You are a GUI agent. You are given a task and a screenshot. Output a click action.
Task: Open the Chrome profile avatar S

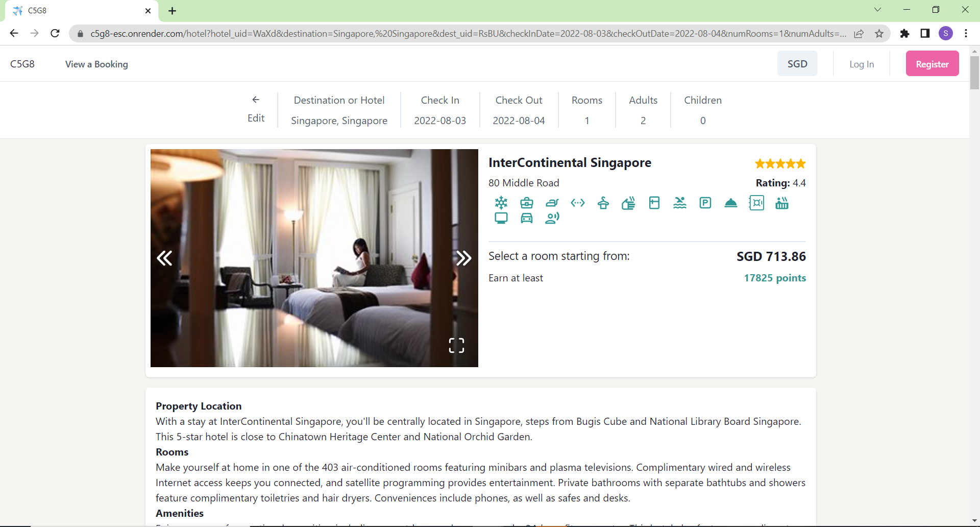[x=946, y=33]
